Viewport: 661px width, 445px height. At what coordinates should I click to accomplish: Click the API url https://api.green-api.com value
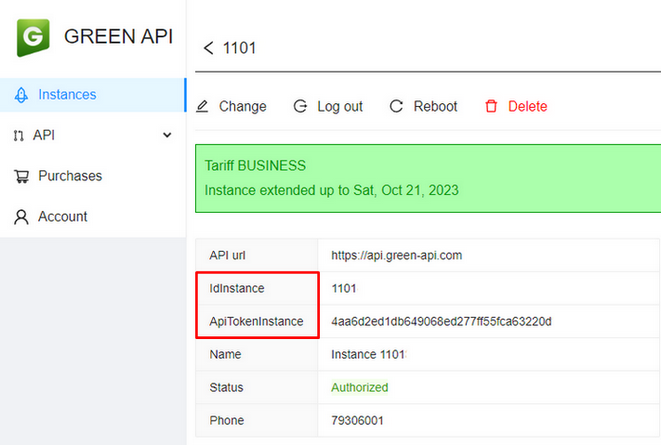pos(396,255)
